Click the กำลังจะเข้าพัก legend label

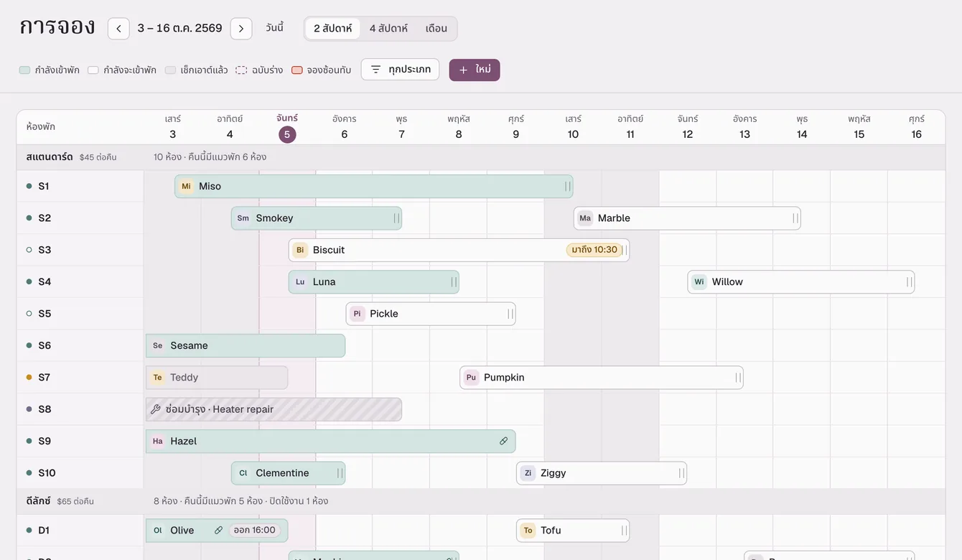click(130, 70)
